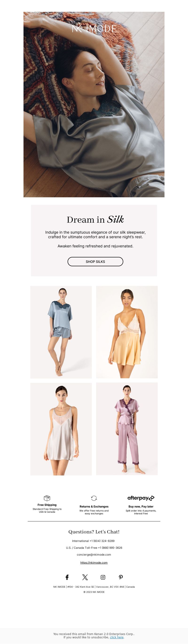
Task: Click the hero image of woman lying down
Action: (x=94, y=104)
